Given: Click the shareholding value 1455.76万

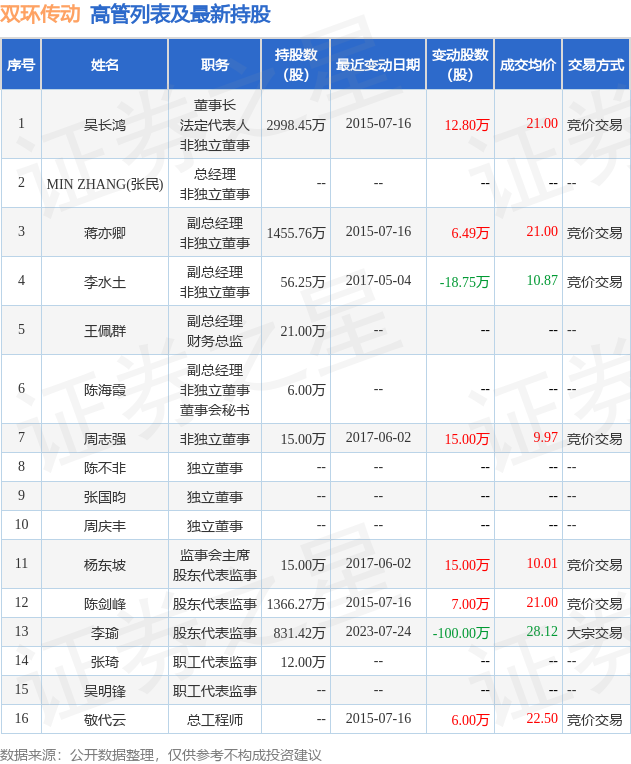Looking at the screenshot, I should pyautogui.click(x=296, y=233).
